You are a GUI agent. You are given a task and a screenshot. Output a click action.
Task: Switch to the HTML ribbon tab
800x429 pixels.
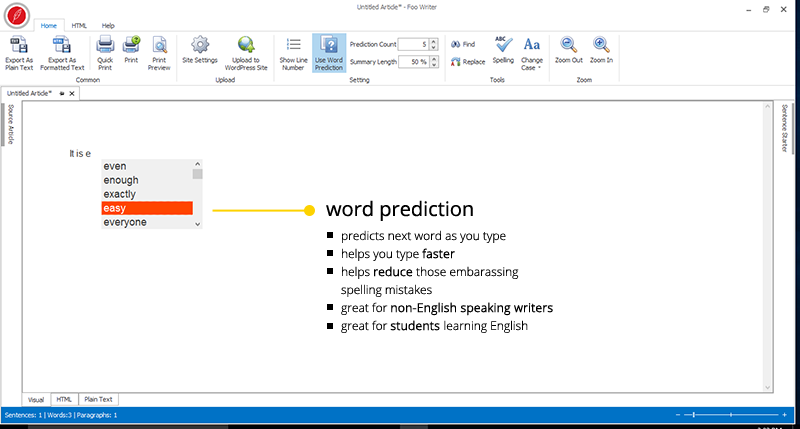[79, 25]
